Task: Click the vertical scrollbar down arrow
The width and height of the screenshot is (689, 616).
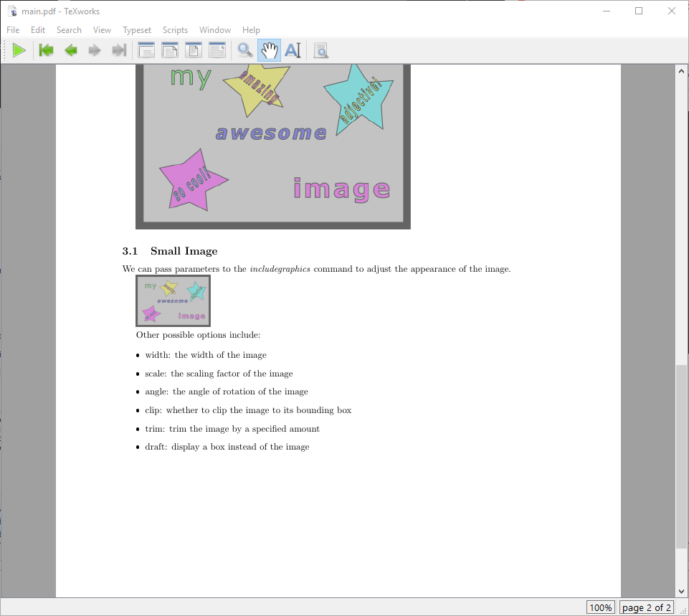Action: (681, 590)
